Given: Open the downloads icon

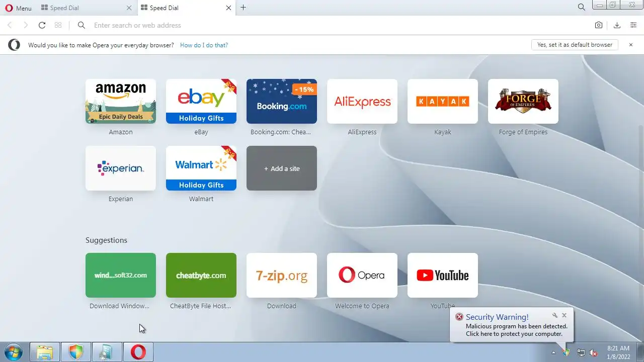Looking at the screenshot, I should (x=617, y=25).
